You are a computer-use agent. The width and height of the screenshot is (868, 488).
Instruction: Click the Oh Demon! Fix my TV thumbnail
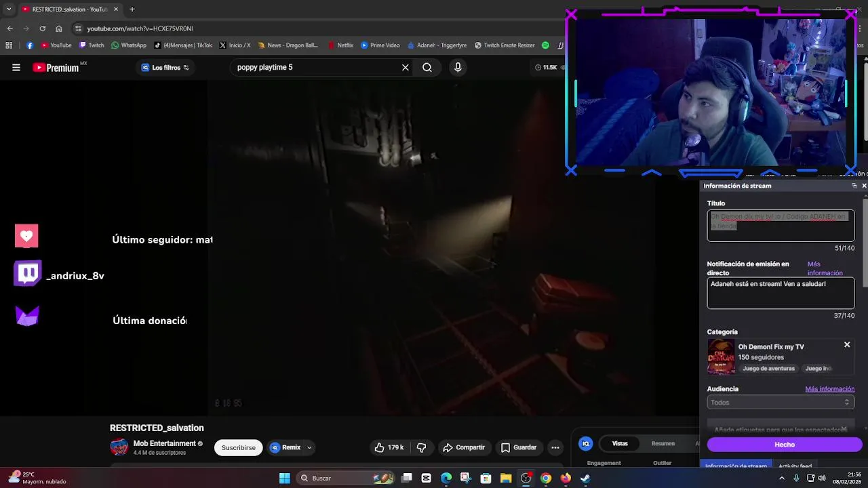pos(721,357)
